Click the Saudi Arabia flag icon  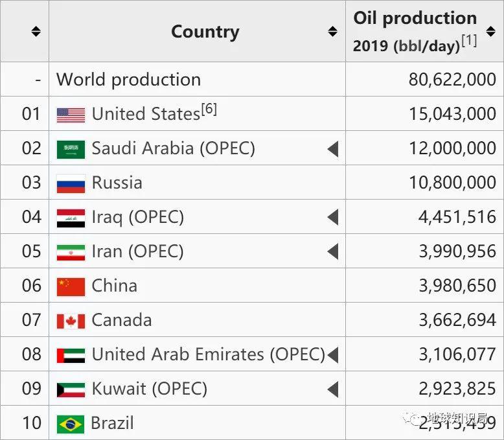pyautogui.click(x=71, y=150)
